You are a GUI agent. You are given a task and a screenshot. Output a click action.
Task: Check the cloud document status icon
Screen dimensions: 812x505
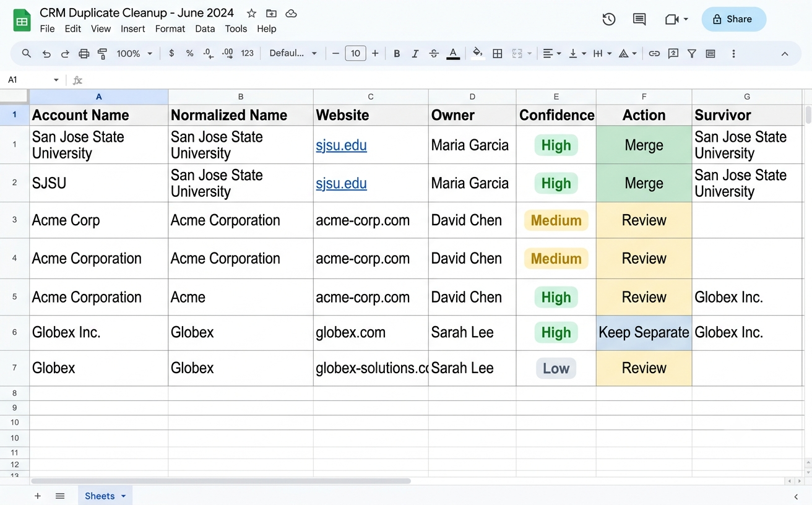click(291, 13)
